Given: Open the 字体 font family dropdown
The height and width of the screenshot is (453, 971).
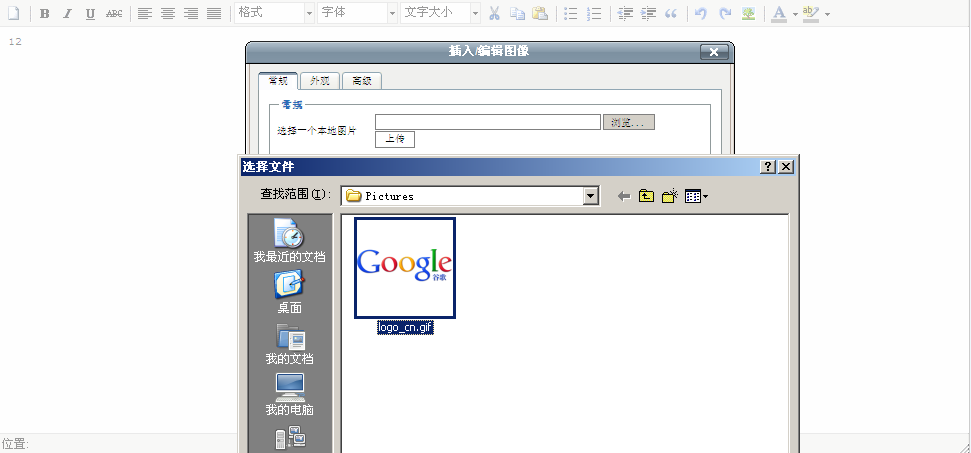Looking at the screenshot, I should 357,13.
